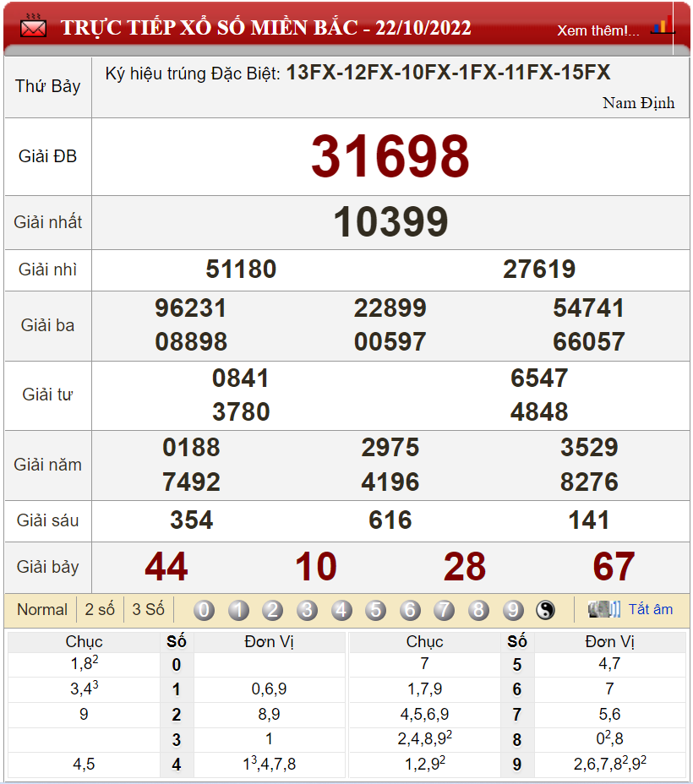Select digit 1 ball filter

coord(238,610)
